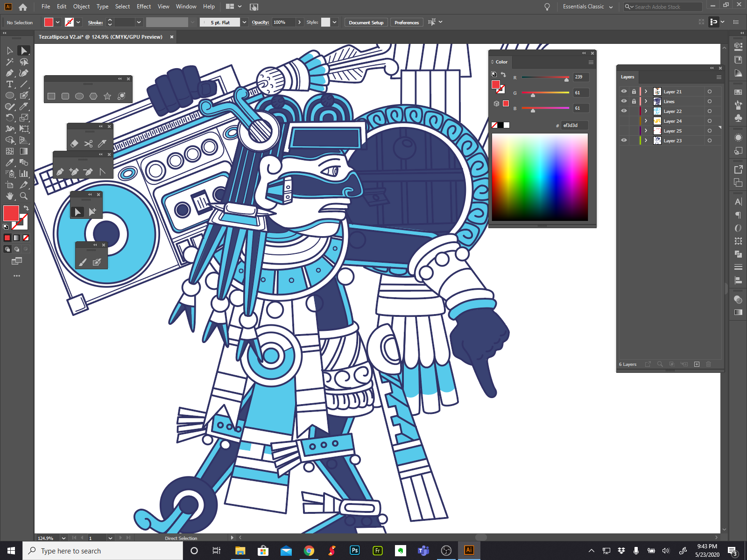Hide Layer 22 visibility eye
The height and width of the screenshot is (560, 747).
coord(624,111)
